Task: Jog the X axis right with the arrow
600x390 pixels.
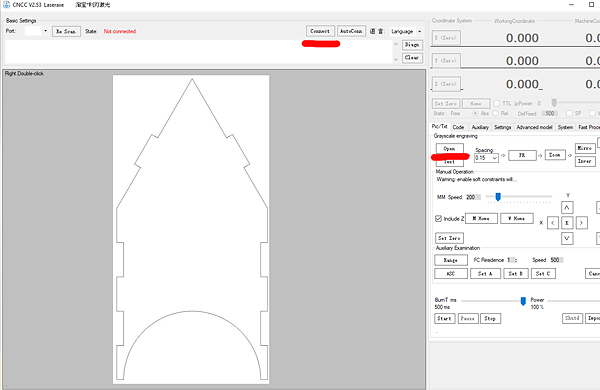Action: point(581,223)
